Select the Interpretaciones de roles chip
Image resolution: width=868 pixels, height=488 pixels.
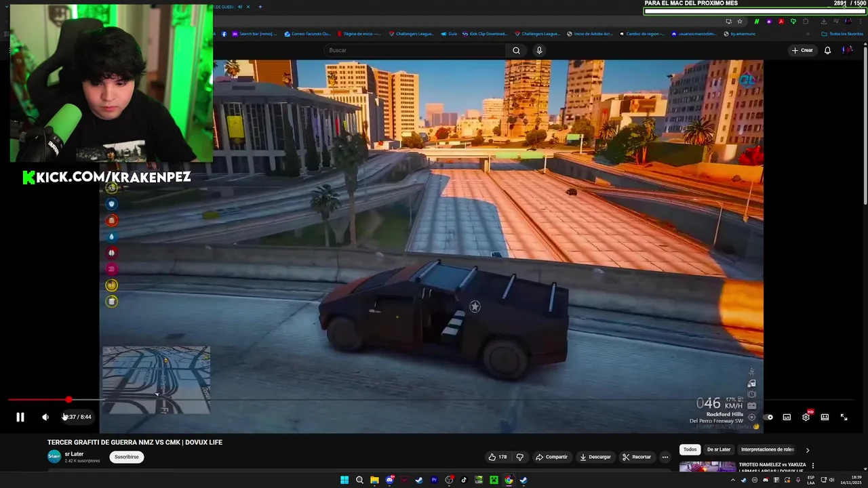767,449
